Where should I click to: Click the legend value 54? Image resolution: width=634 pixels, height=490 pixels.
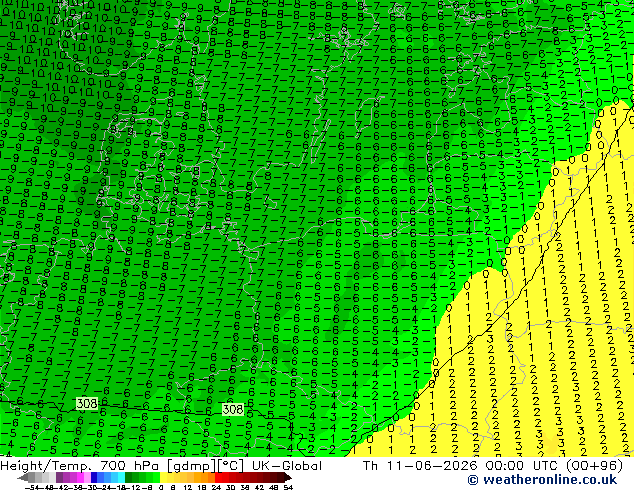[288, 488]
